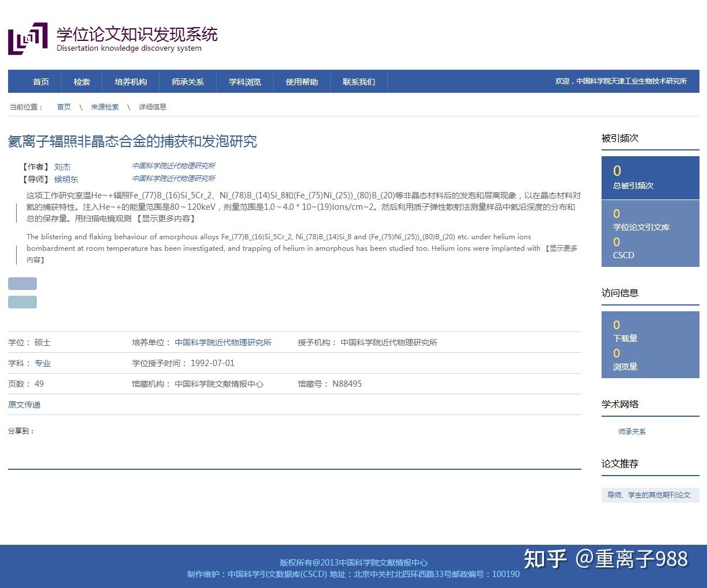This screenshot has width=707, height=588.
Task: Select 首页 in the breadcrumb trail
Action: tap(63, 107)
